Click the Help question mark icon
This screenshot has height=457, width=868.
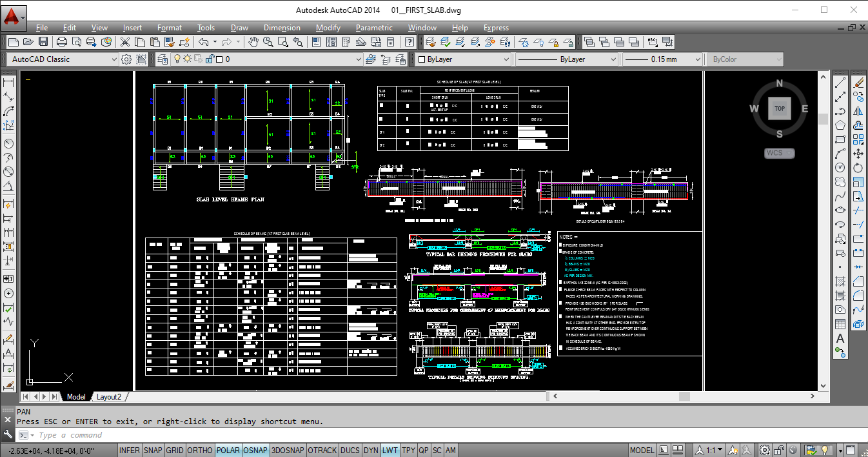[409, 42]
